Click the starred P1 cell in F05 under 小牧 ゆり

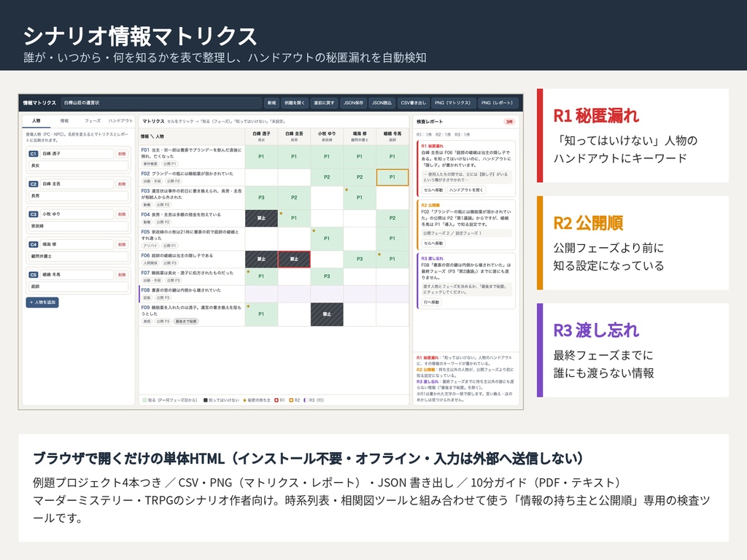(327, 238)
